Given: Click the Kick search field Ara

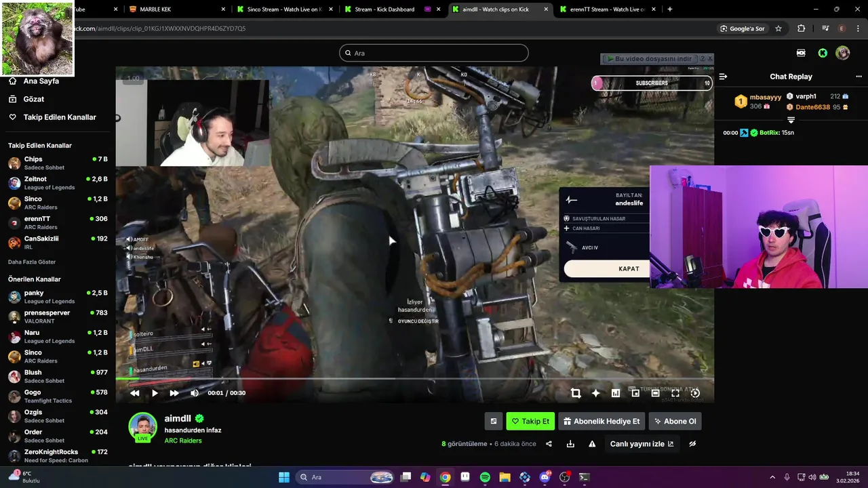Looking at the screenshot, I should [x=434, y=53].
